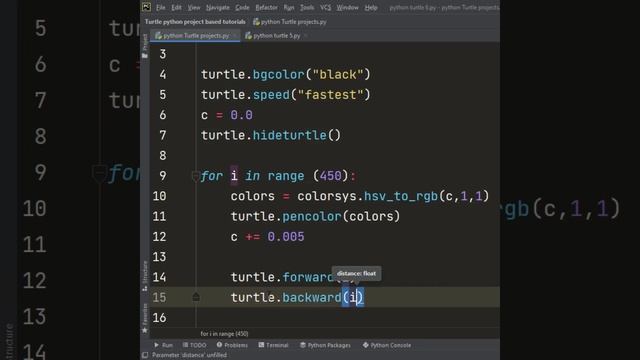Click 'bgcolor' on line 4
Viewport: 640px width, 360px height.
[279, 75]
